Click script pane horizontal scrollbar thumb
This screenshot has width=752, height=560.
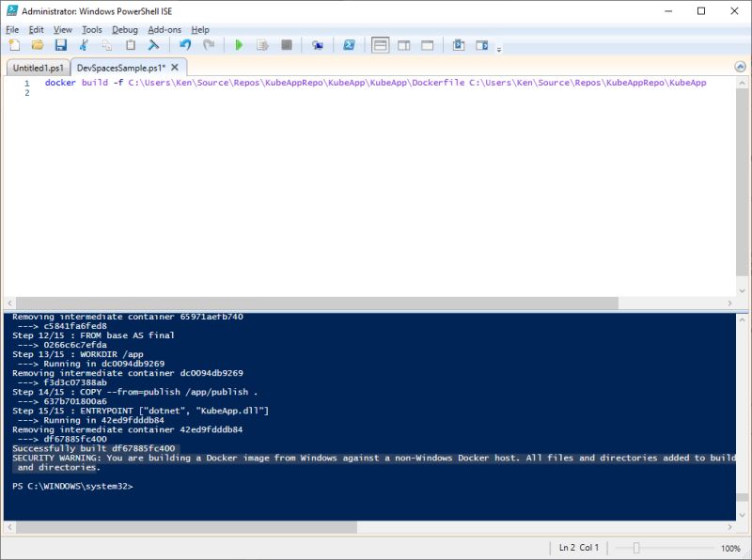click(317, 303)
